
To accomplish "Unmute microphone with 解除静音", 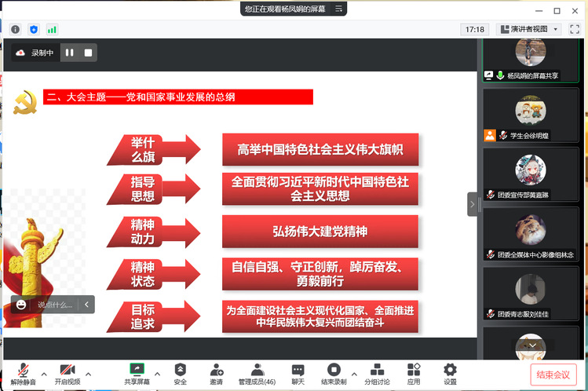I will 24,375.
